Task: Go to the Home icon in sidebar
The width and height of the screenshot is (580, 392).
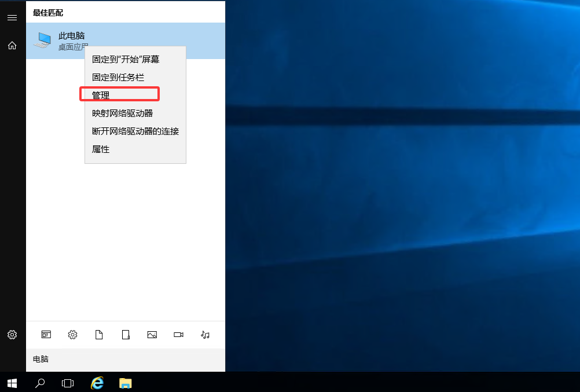Action: click(12, 45)
